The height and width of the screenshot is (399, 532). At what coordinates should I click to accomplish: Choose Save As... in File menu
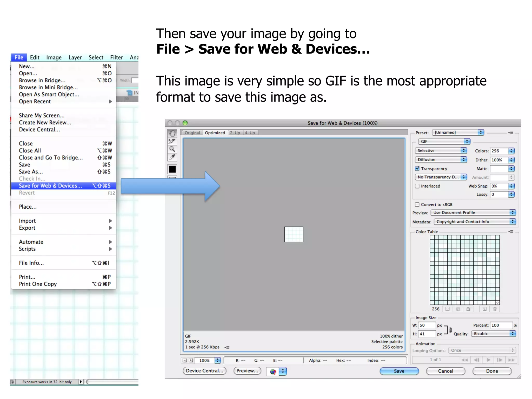[64, 172]
